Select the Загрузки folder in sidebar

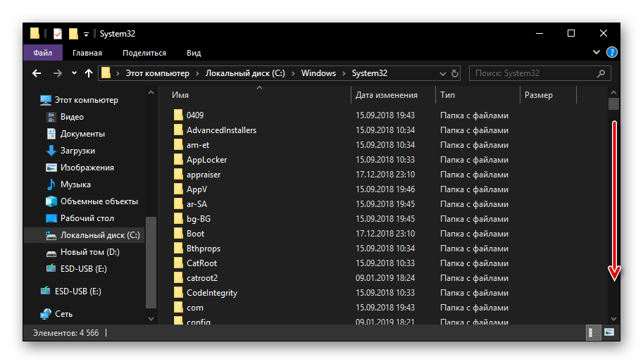point(77,151)
